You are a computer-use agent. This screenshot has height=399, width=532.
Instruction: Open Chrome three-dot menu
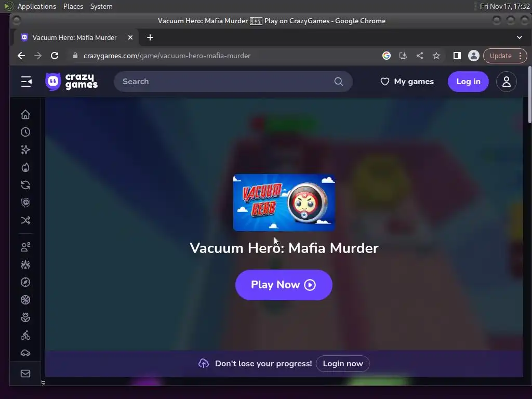coord(521,56)
